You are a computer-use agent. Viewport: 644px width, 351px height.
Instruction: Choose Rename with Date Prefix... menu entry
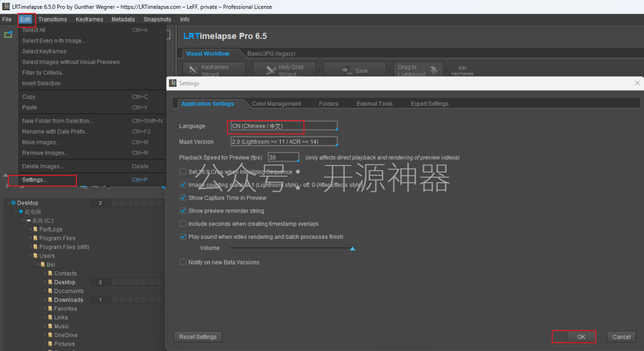92,131
